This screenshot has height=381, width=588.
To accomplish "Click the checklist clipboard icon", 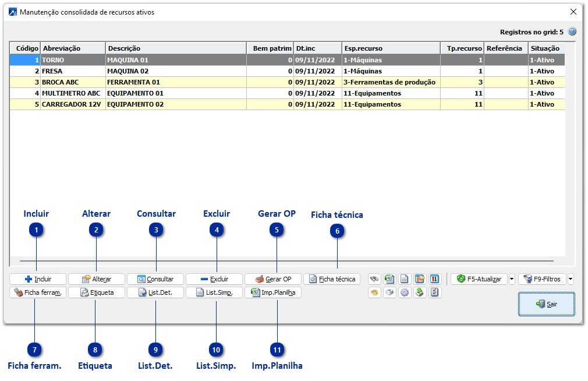I will click(x=434, y=292).
